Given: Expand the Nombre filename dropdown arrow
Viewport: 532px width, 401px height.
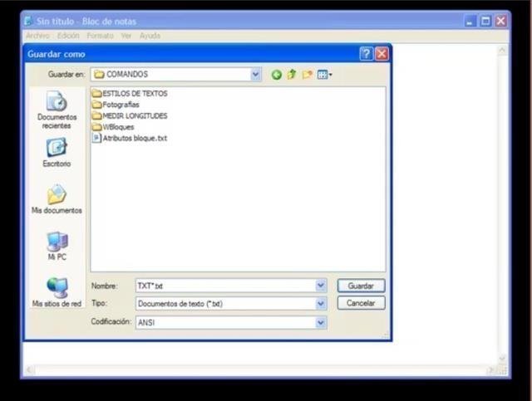Looking at the screenshot, I should pos(321,286).
